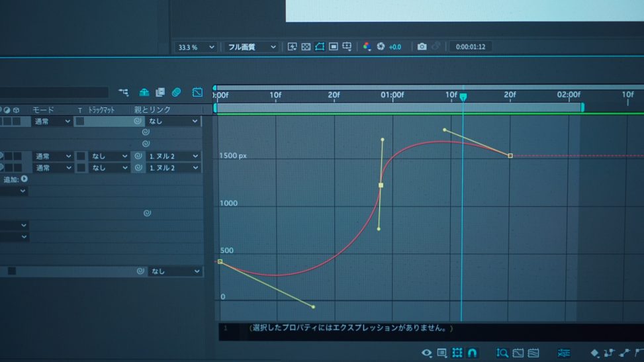The width and height of the screenshot is (644, 362).
Task: Open show properties eye menu
Action: [427, 353]
